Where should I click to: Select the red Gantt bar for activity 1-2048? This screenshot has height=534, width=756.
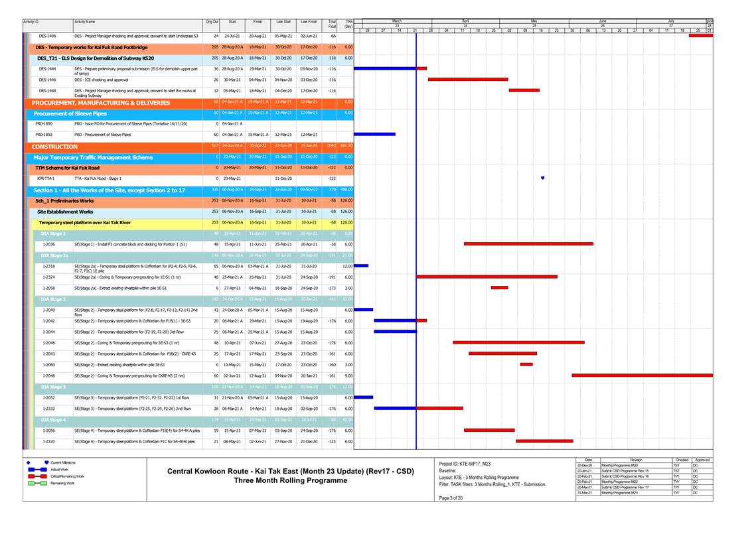(x=641, y=375)
